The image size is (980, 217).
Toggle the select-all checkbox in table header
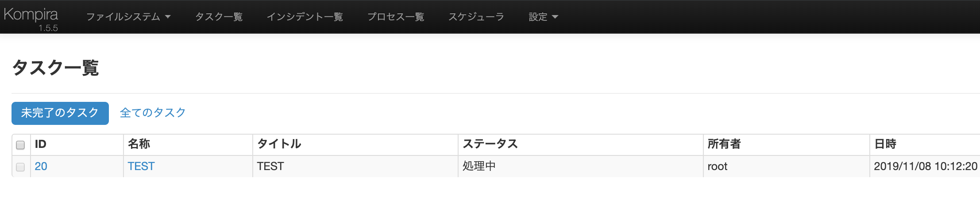(x=20, y=145)
